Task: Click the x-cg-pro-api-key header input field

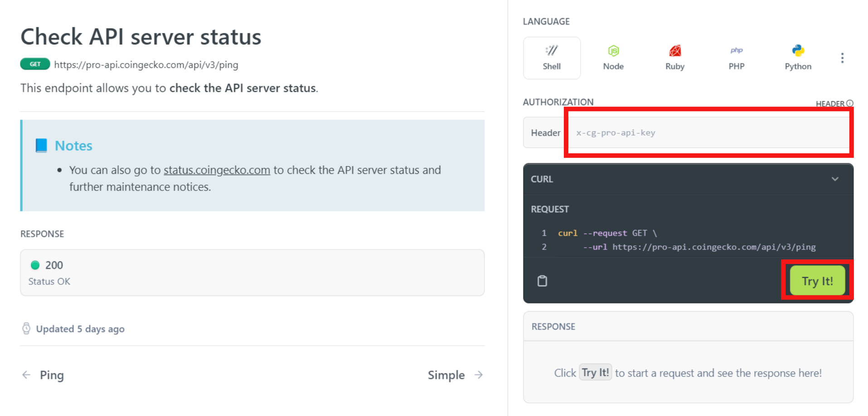Action: (708, 132)
